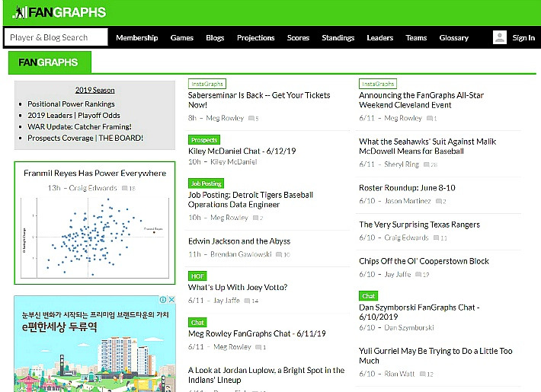Click the HOF category tag

click(197, 276)
